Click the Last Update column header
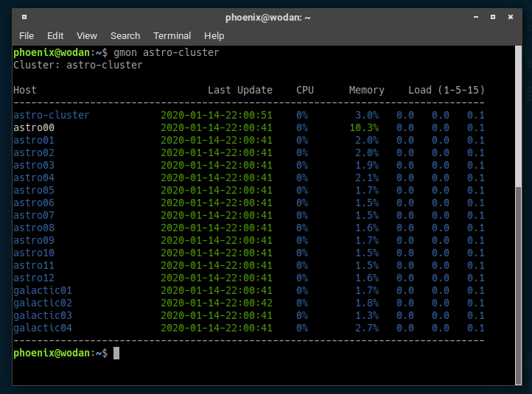The image size is (532, 394). (240, 90)
